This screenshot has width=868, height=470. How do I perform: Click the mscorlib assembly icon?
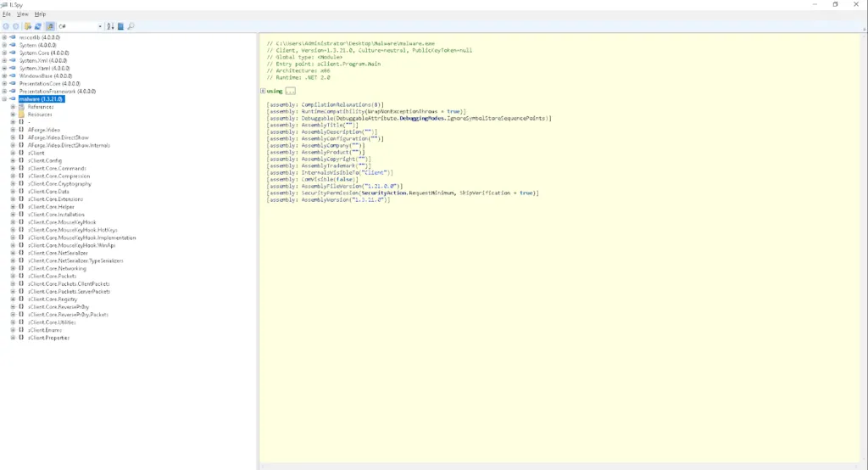[13, 37]
